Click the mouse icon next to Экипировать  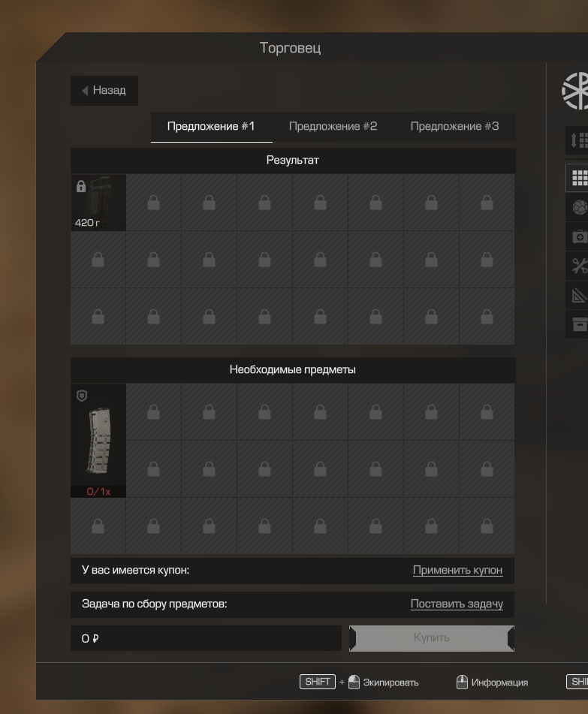coord(354,682)
